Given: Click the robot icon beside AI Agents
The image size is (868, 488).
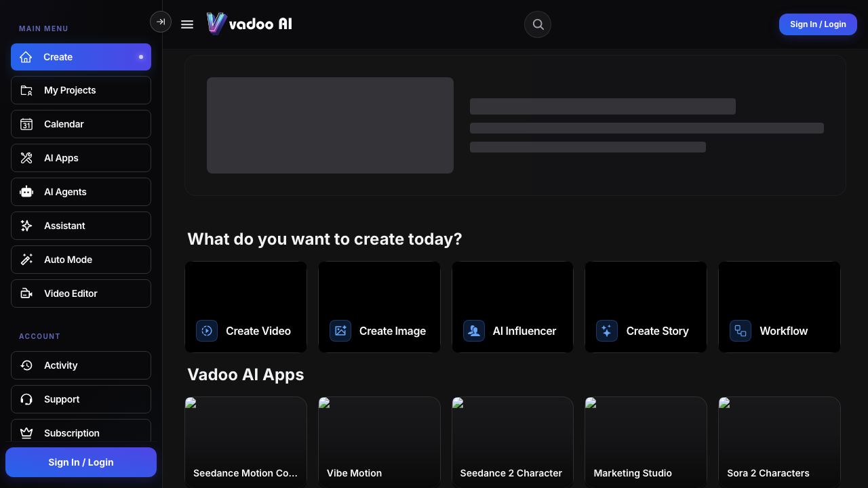Looking at the screenshot, I should [26, 192].
